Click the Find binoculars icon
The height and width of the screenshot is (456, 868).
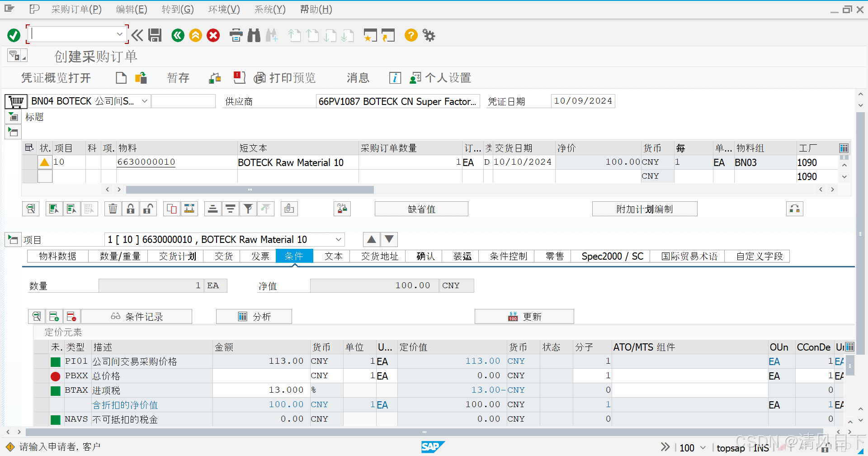pos(254,35)
